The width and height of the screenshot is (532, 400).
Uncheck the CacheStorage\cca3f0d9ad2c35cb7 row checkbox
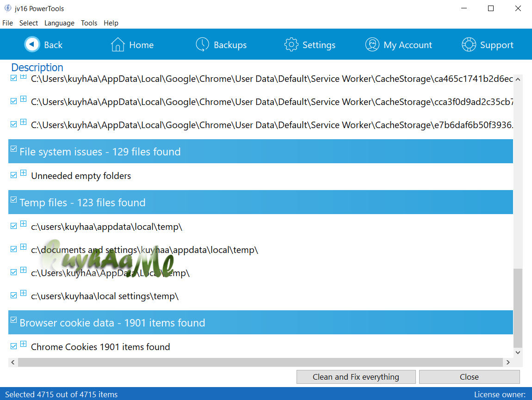(13, 101)
